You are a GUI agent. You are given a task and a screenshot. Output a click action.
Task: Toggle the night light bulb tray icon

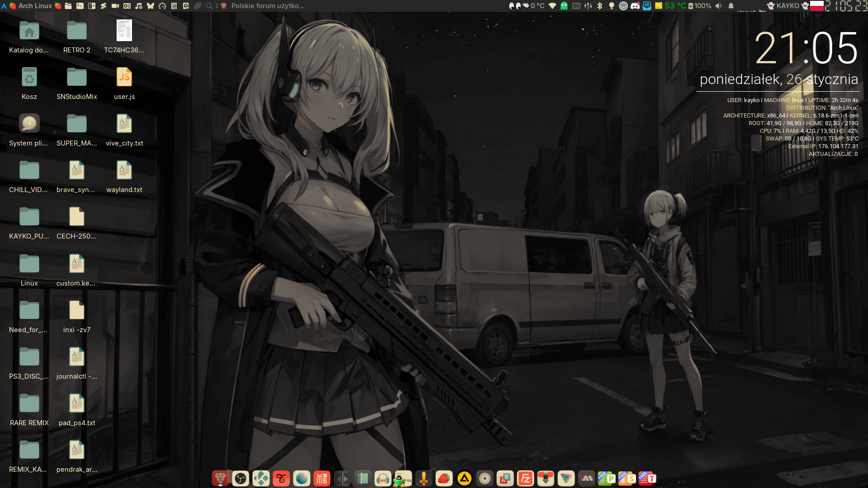(612, 6)
